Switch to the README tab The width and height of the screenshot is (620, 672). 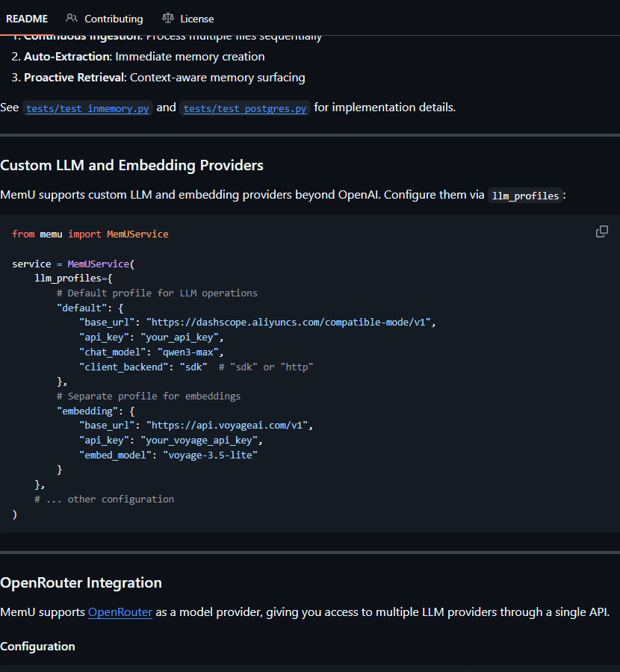27,19
